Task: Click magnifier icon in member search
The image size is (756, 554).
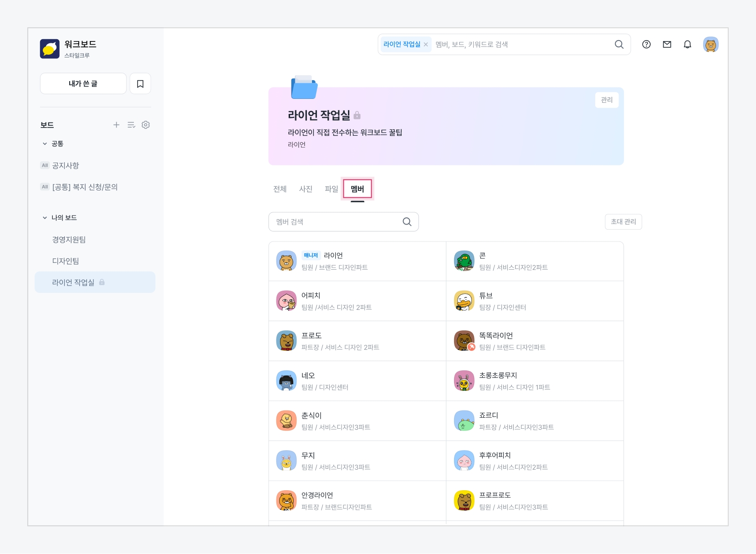Action: click(407, 222)
